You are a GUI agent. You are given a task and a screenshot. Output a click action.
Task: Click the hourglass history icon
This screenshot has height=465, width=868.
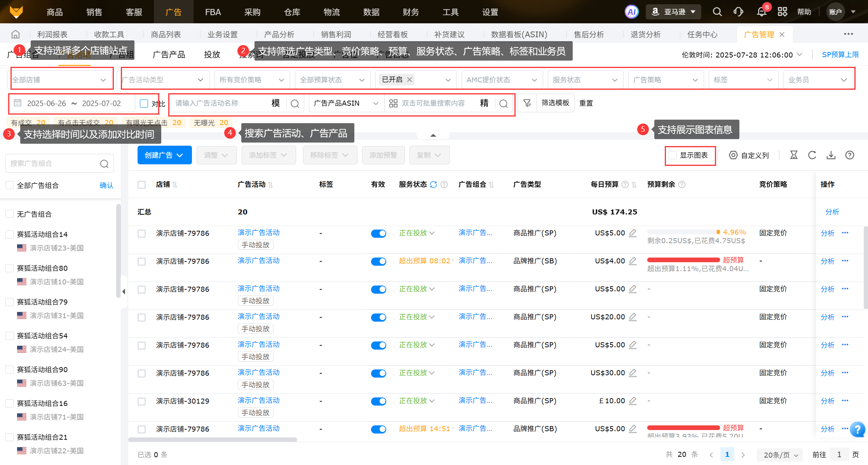click(x=794, y=155)
